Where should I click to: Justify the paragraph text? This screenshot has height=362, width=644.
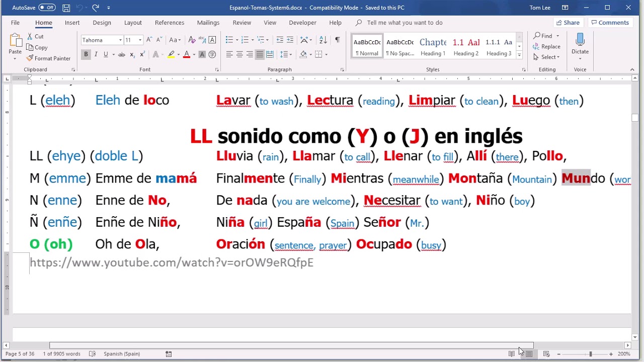[x=260, y=54]
